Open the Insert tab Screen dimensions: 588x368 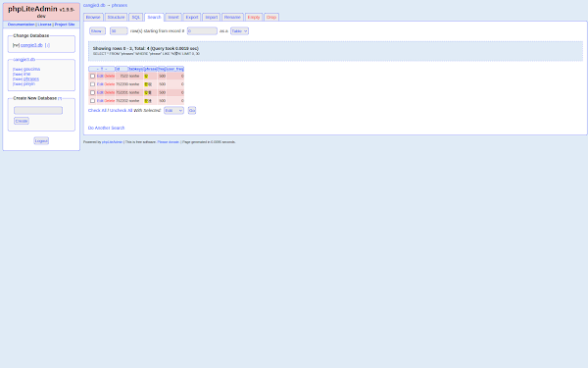173,18
